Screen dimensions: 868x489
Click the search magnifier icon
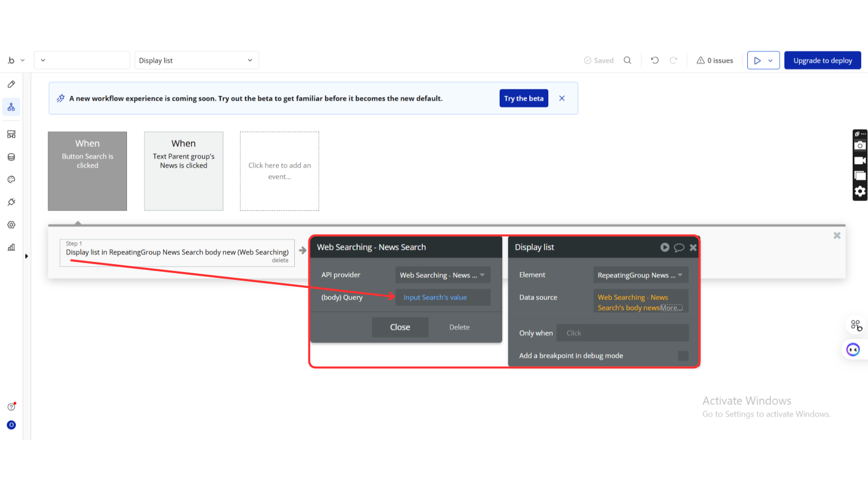[x=627, y=60]
